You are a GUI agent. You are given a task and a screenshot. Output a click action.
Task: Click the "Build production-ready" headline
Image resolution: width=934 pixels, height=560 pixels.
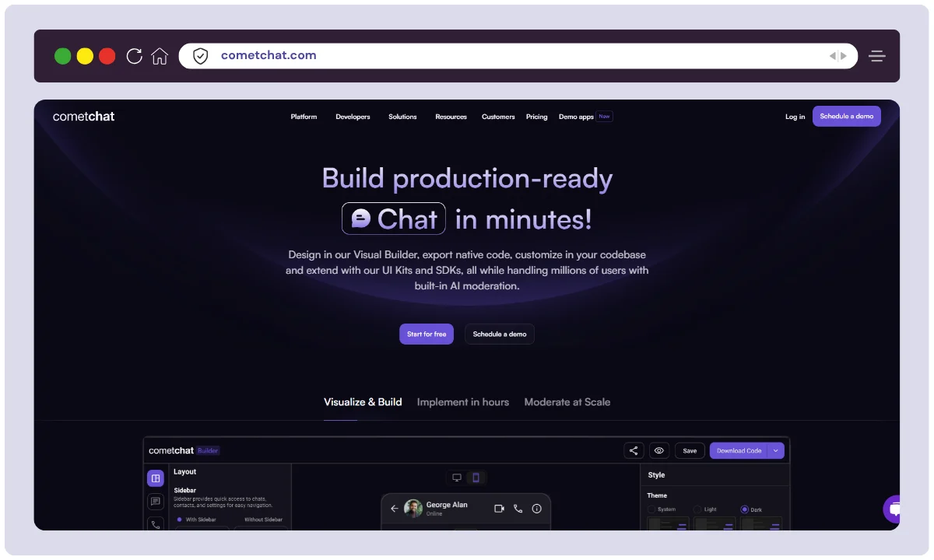point(467,179)
